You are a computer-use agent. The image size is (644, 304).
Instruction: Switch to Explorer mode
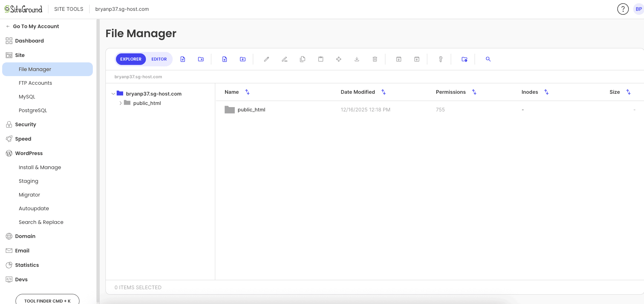pos(131,59)
